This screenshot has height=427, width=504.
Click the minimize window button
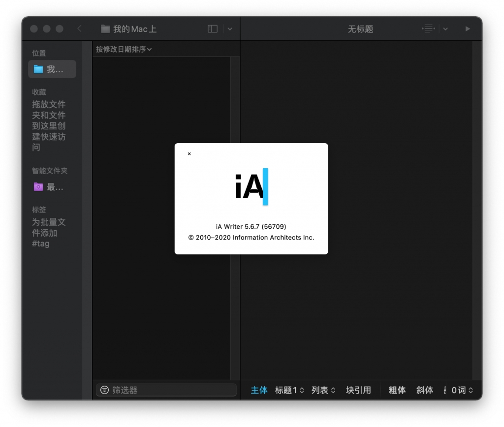pyautogui.click(x=47, y=29)
